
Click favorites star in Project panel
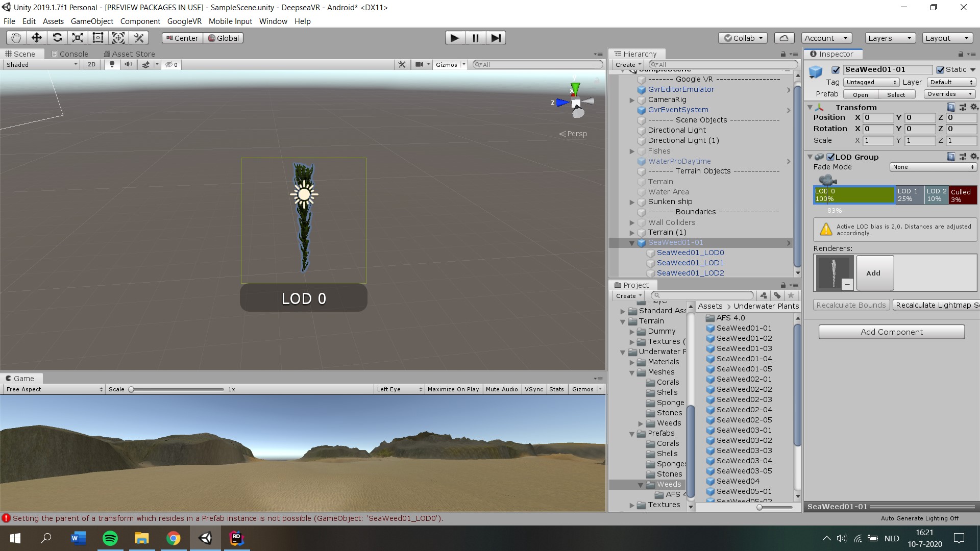(x=791, y=295)
